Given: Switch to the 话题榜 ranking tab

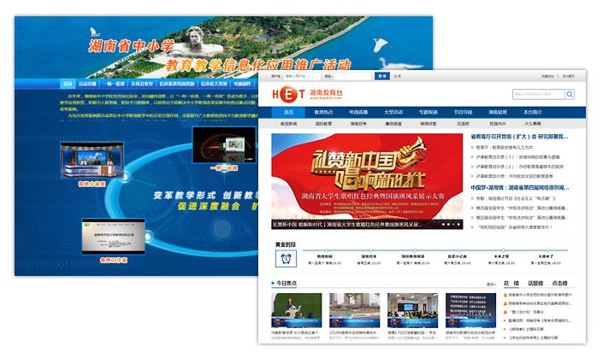Looking at the screenshot, I should tap(535, 283).
